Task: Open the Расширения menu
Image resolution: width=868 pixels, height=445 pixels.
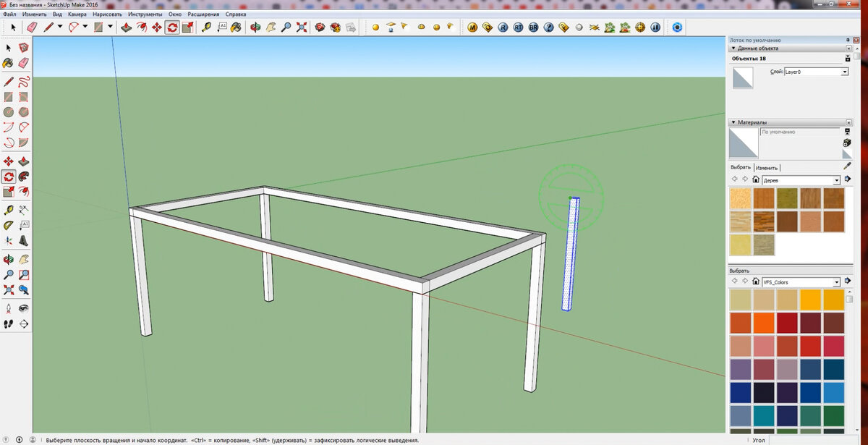Action: point(203,14)
